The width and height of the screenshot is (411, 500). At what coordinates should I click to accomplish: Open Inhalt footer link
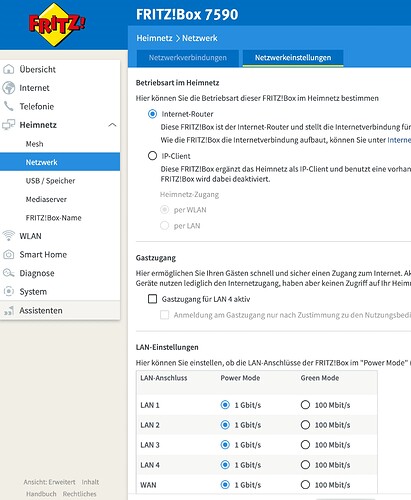90,482
